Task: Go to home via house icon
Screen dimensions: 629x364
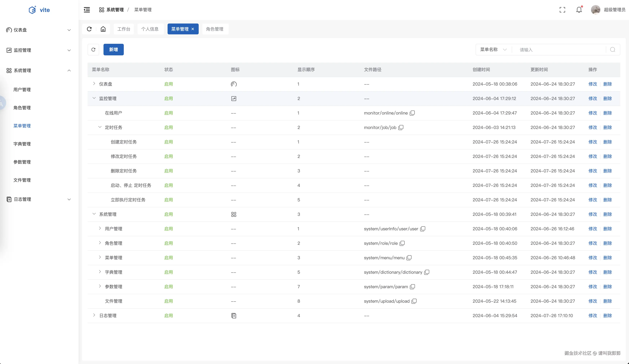Action: click(x=103, y=29)
